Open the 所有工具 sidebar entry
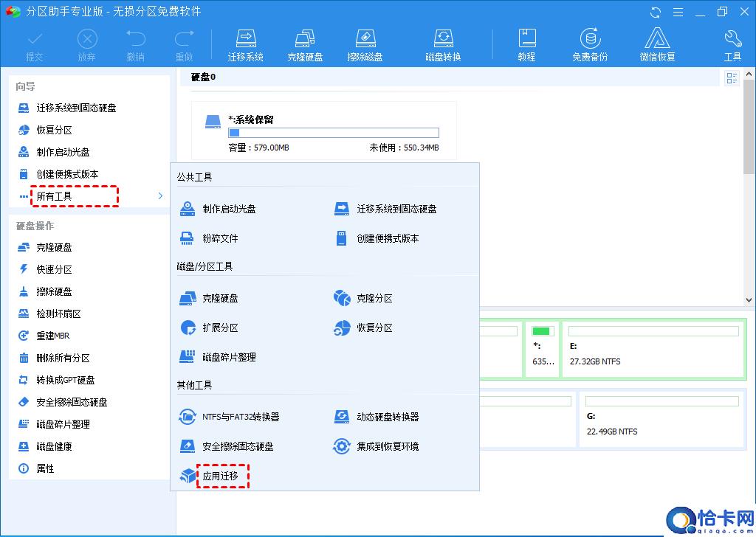This screenshot has height=537, width=756. [54, 196]
